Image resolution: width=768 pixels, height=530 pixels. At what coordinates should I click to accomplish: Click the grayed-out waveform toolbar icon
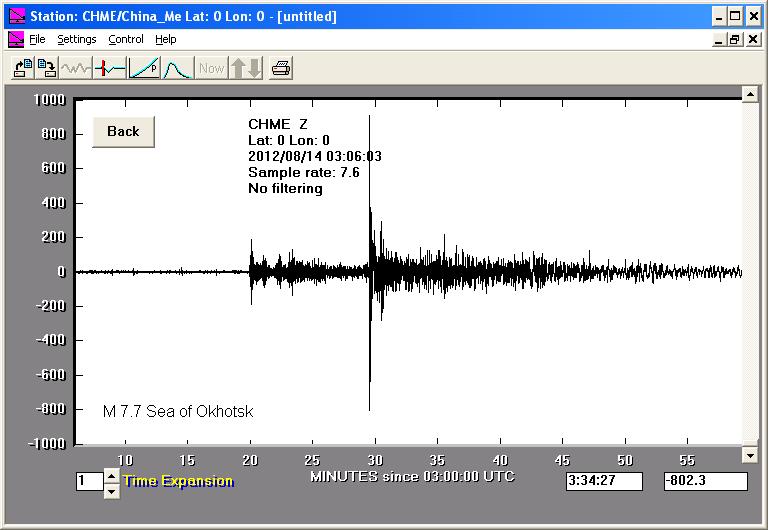[x=76, y=68]
